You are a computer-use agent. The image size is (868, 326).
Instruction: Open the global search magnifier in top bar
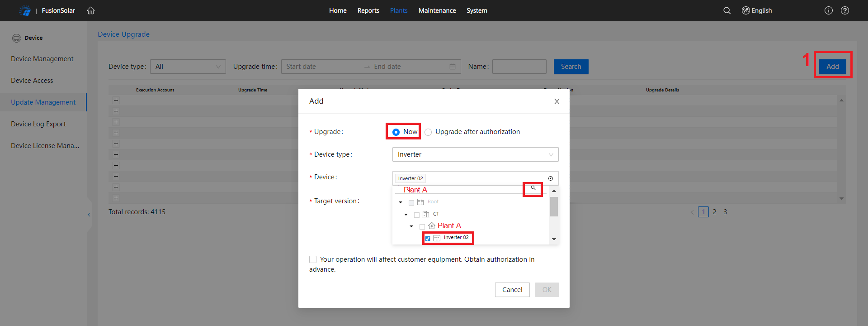727,10
